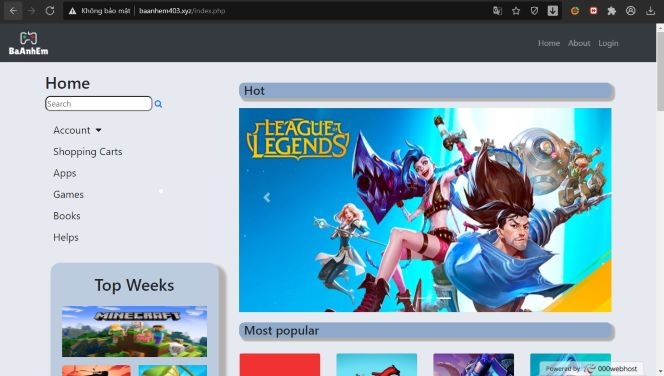This screenshot has height=376, width=664.
Task: Bookmark this page with star icon
Action: [516, 11]
